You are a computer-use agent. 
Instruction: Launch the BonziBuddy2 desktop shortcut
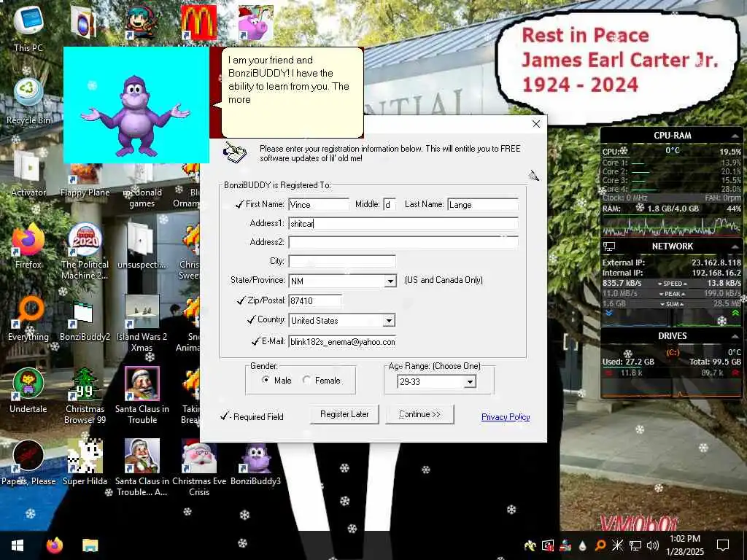coord(85,318)
